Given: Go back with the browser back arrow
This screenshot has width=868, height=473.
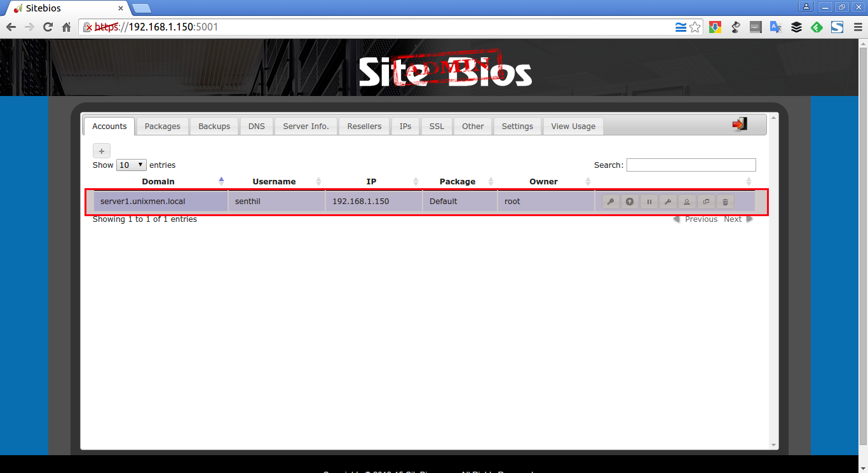Looking at the screenshot, I should tap(11, 27).
